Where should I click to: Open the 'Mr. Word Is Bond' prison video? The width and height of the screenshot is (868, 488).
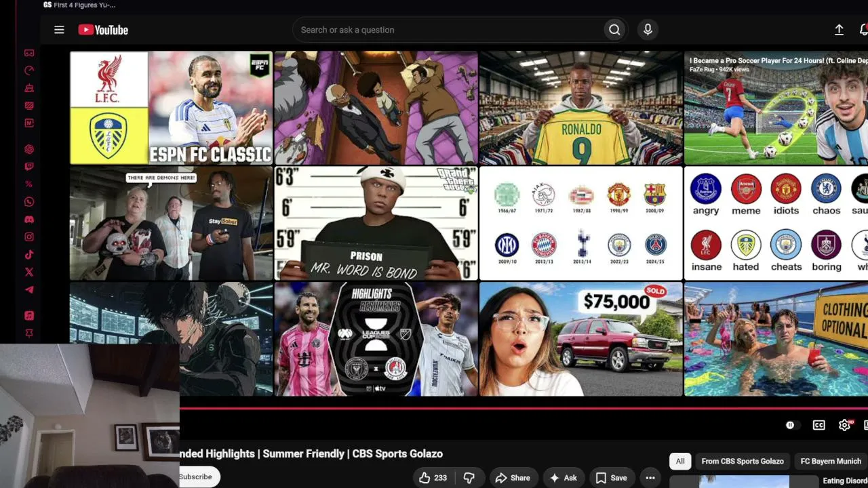coord(376,223)
